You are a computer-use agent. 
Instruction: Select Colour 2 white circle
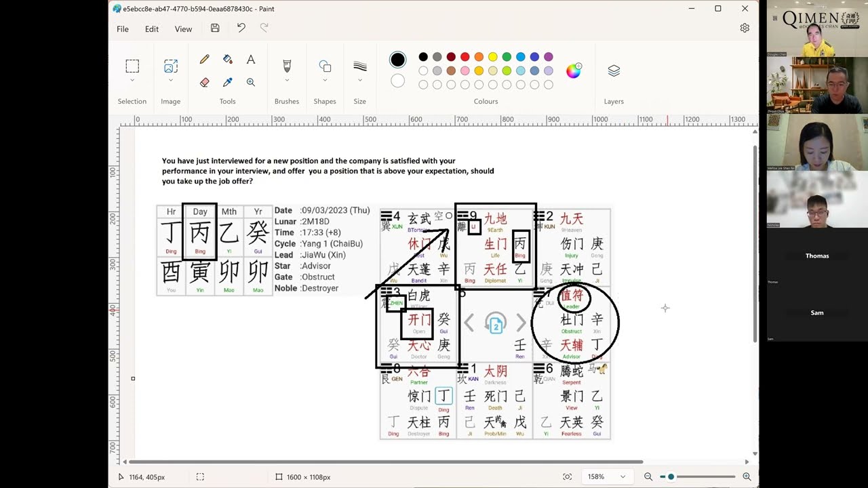[397, 81]
